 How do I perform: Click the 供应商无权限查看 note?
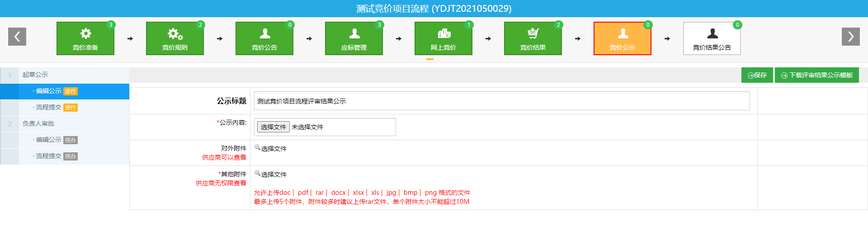(x=221, y=183)
